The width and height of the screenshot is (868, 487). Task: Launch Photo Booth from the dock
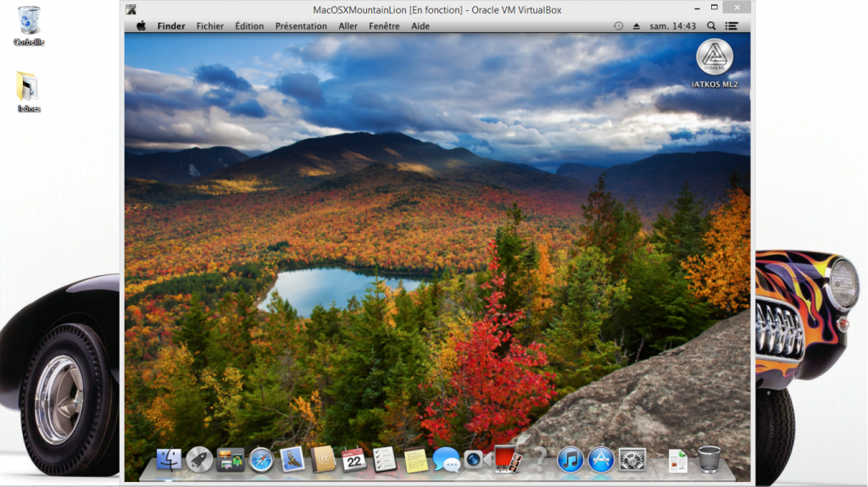[x=507, y=460]
